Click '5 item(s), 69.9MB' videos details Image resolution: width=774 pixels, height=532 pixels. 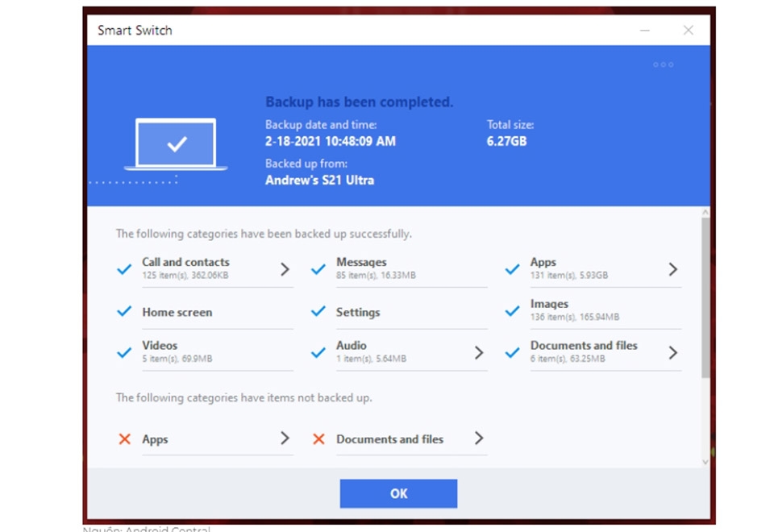(x=177, y=359)
